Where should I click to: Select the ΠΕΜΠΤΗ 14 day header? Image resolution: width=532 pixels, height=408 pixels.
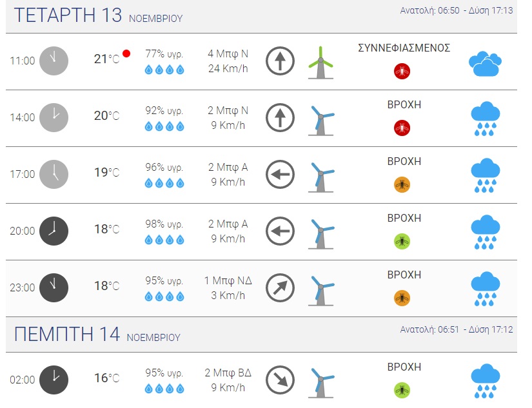click(67, 335)
